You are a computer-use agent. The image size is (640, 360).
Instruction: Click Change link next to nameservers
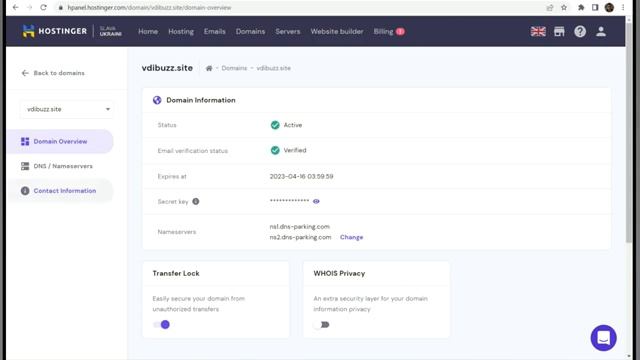351,237
